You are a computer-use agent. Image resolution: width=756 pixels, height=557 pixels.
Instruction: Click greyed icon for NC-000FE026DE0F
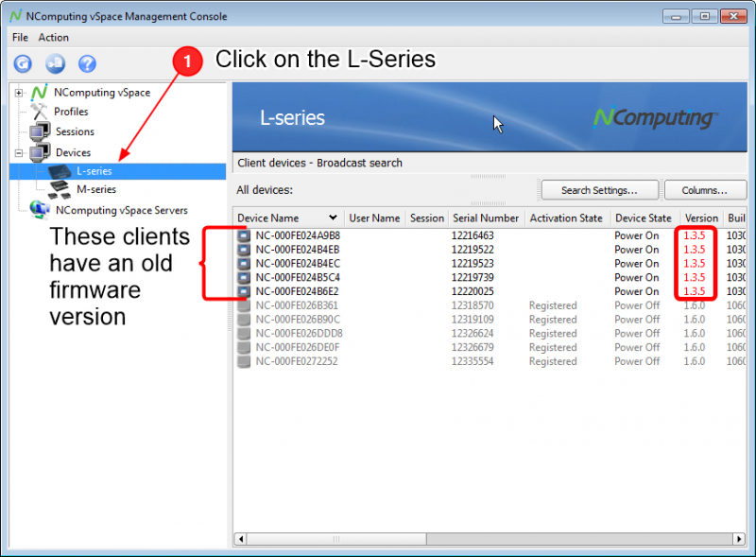[244, 347]
